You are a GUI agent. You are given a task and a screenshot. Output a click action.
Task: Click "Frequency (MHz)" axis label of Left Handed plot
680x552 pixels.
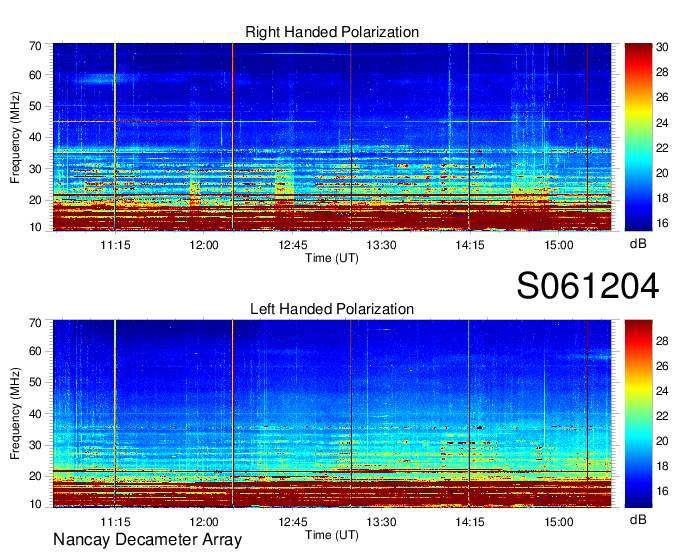pos(15,414)
